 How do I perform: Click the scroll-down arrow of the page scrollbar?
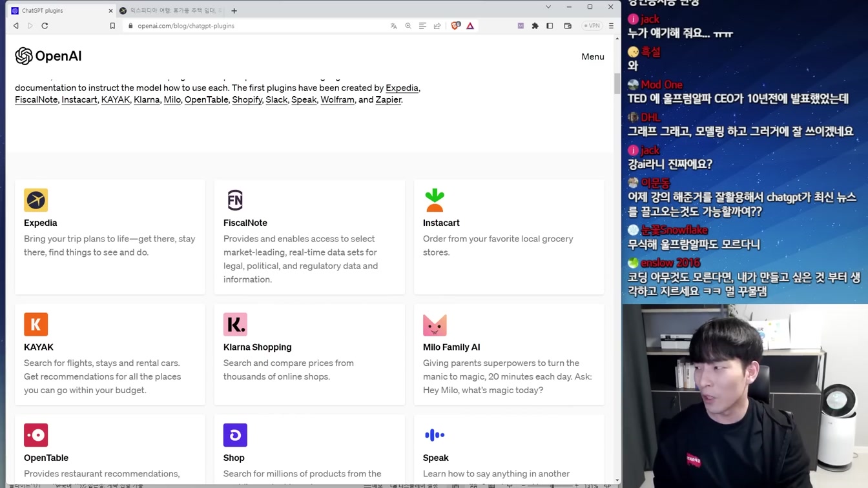point(617,480)
